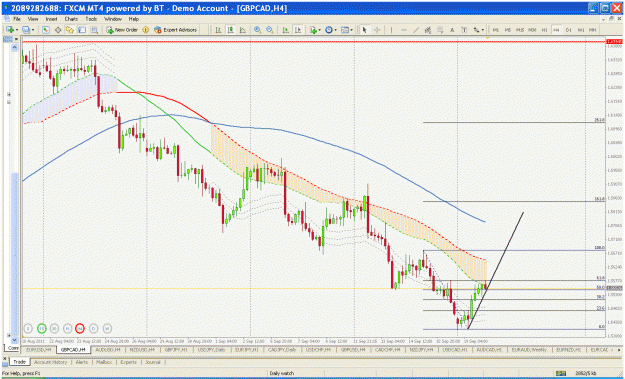Select the H4 timeframe button
This screenshot has height=379, width=625.
[x=556, y=30]
